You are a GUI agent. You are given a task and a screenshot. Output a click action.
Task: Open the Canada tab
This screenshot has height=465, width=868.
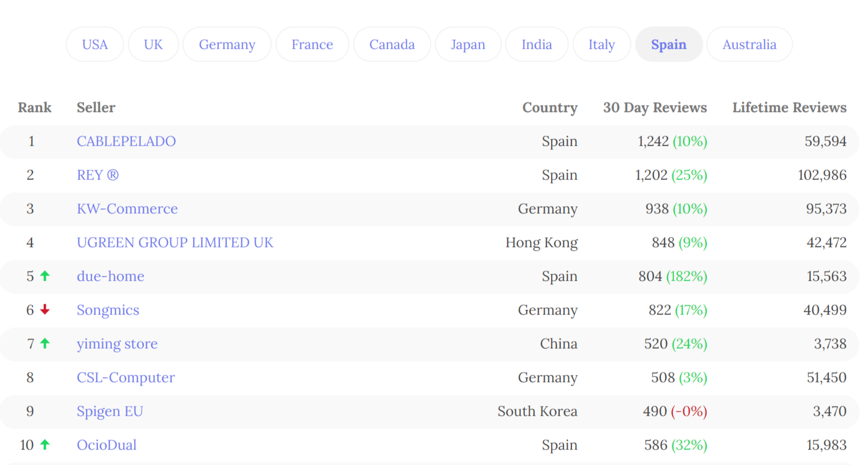pos(392,44)
